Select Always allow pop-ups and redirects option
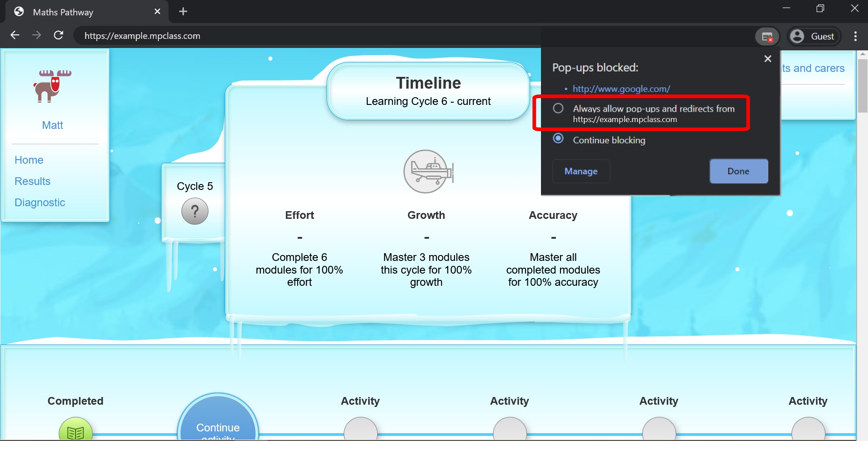 (x=558, y=109)
